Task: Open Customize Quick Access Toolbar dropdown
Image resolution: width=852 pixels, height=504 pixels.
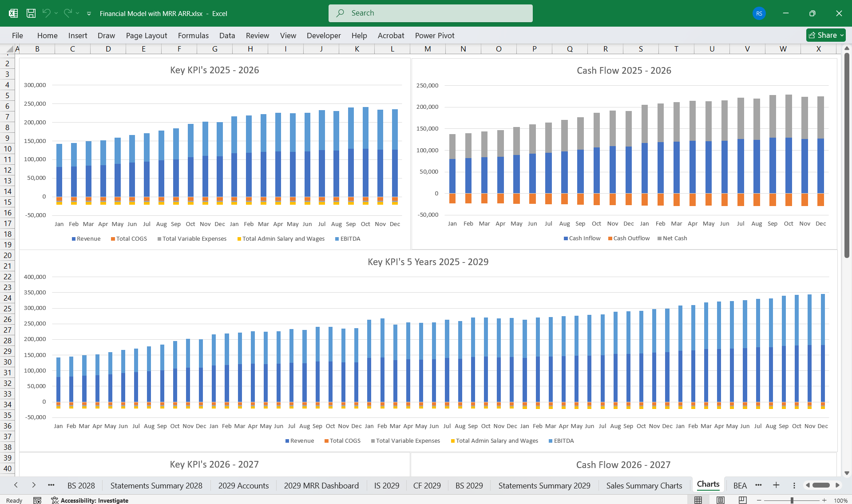Action: [x=89, y=14]
